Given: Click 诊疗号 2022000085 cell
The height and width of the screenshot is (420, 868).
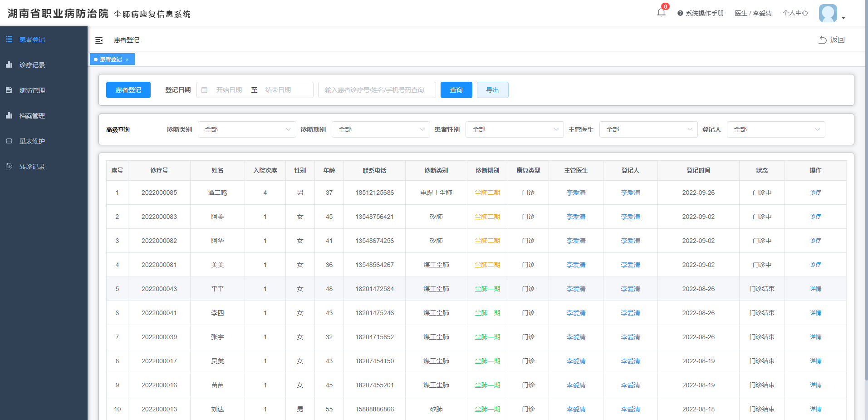Looking at the screenshot, I should click(159, 193).
